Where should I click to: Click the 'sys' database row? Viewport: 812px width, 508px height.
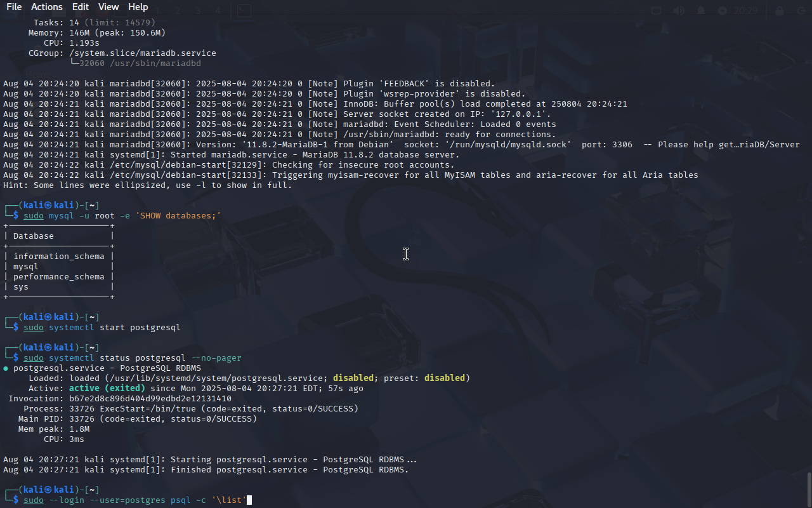pos(59,287)
